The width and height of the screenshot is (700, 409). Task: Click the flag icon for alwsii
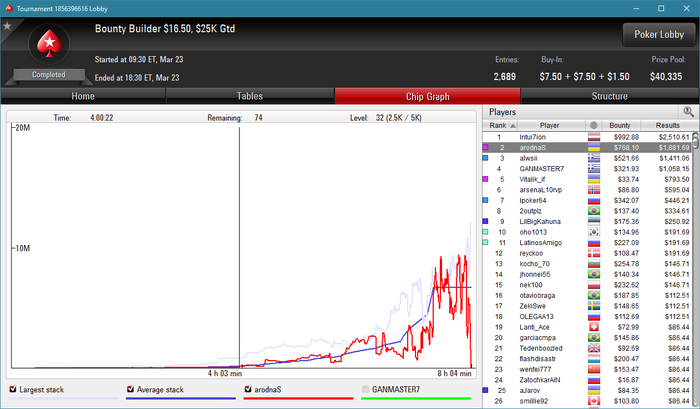(594, 158)
